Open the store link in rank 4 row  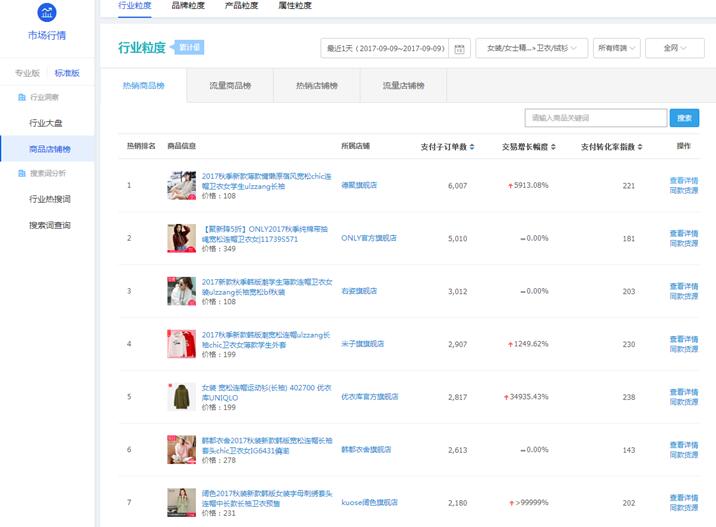(x=363, y=343)
